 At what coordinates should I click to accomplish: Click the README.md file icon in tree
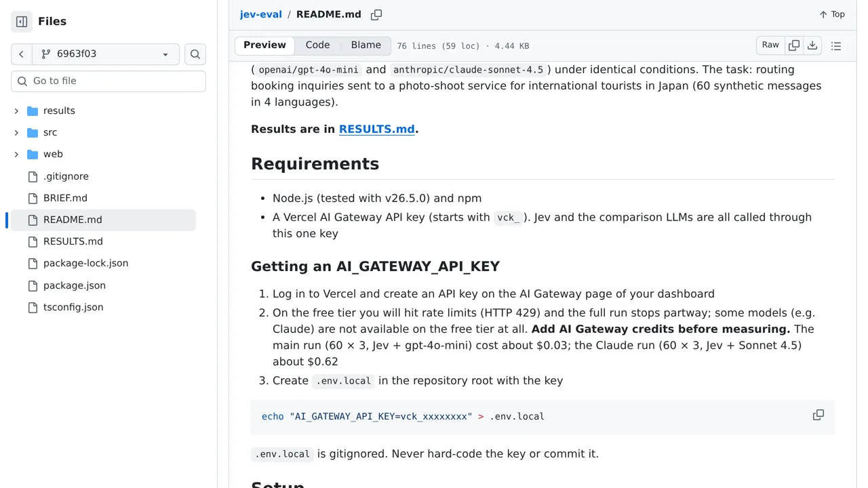click(x=33, y=220)
